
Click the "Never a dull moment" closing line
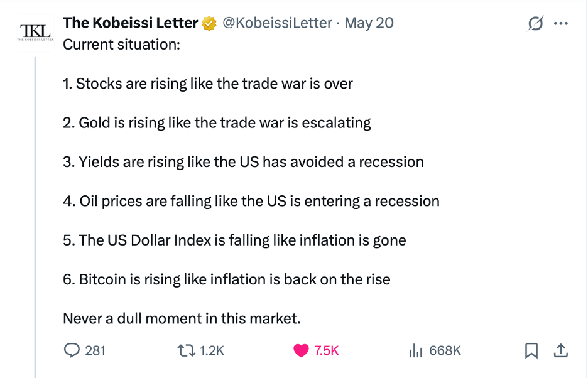click(x=182, y=318)
